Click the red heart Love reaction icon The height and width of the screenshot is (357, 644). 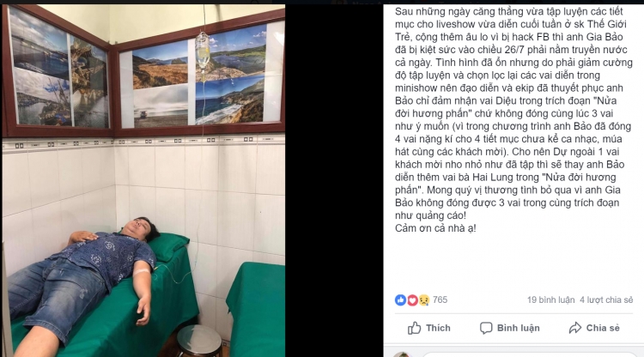coord(412,300)
